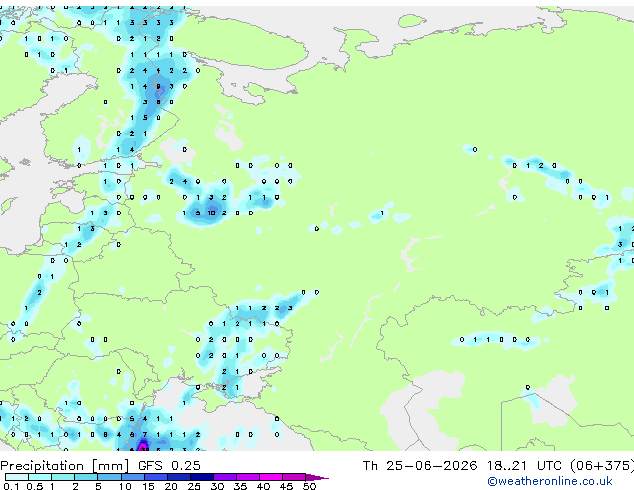Select the 0.1–0.5 mm legend color swatch
The image size is (634, 490).
(17, 477)
